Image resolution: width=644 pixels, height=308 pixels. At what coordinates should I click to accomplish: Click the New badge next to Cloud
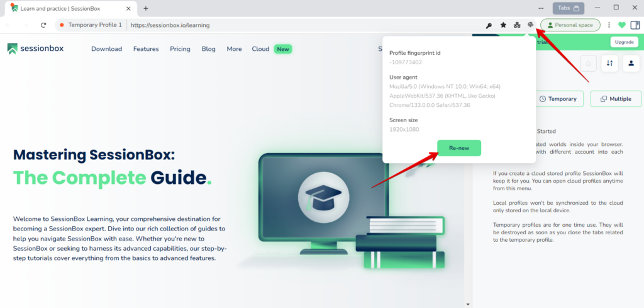283,49
